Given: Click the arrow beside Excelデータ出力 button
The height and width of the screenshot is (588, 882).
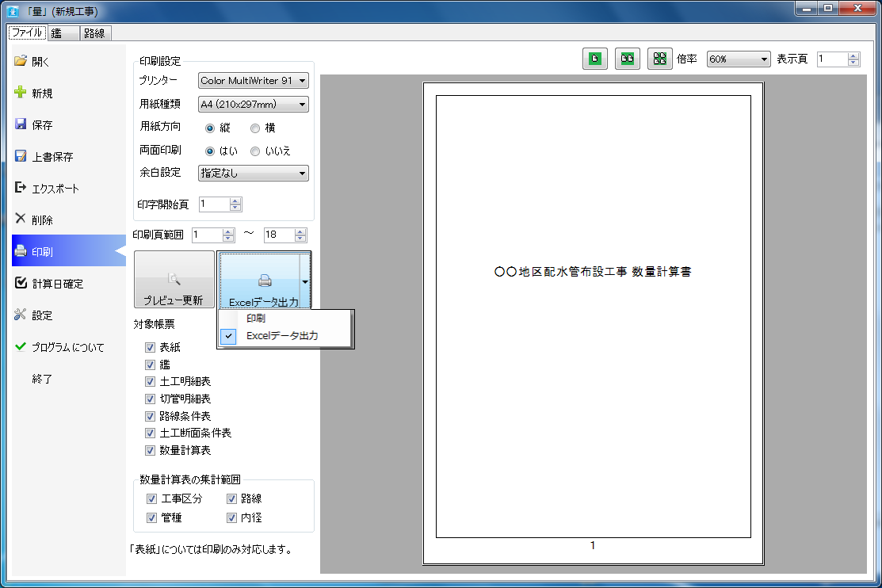Looking at the screenshot, I should coord(305,281).
